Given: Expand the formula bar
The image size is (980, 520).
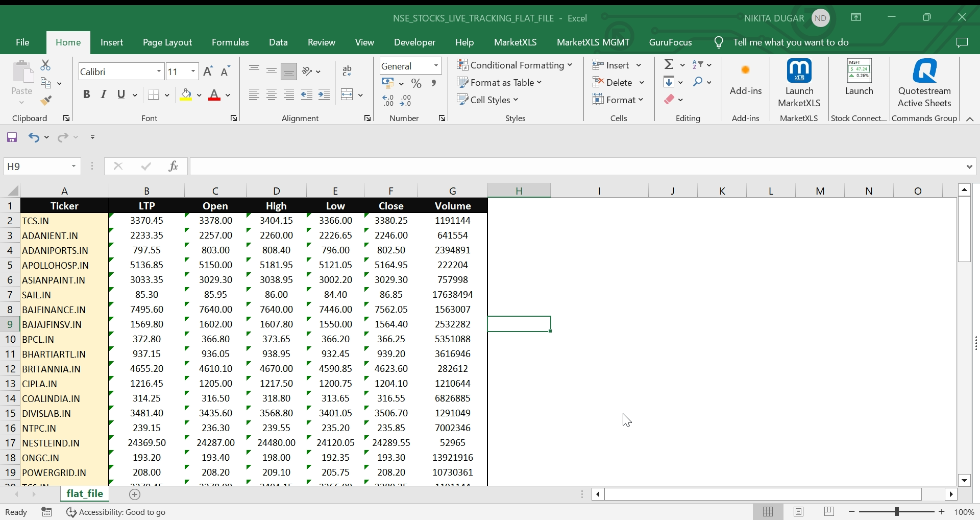Looking at the screenshot, I should pyautogui.click(x=969, y=166).
